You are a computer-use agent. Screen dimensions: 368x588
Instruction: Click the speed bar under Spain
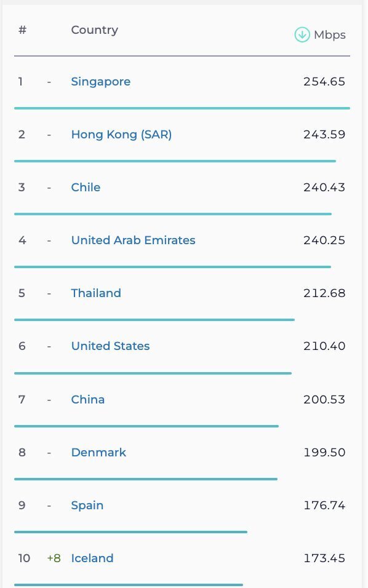(x=130, y=532)
